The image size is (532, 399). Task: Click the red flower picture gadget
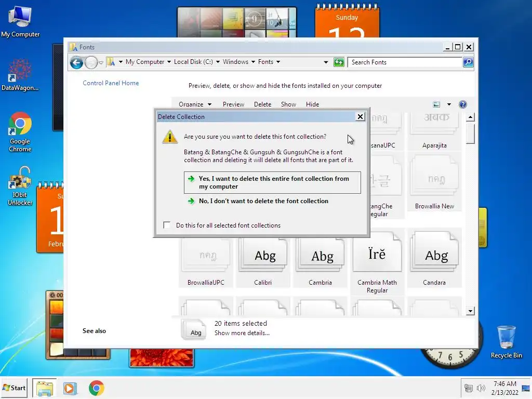click(162, 357)
